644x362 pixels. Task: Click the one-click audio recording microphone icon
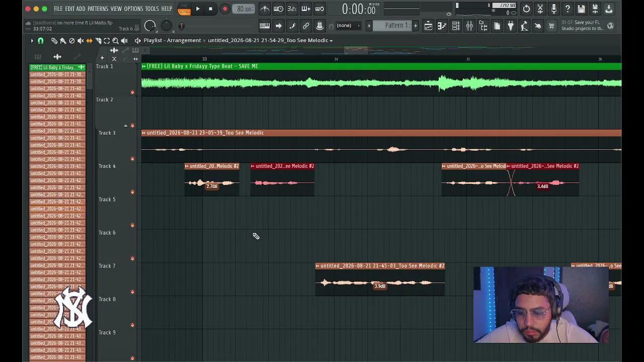coord(554,9)
